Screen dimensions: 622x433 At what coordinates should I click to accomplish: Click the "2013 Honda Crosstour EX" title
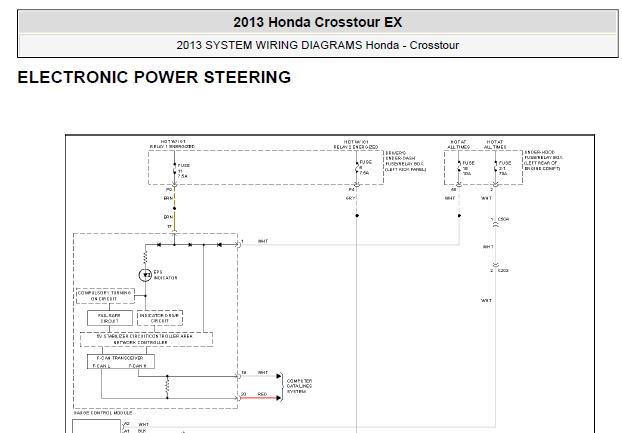tap(317, 22)
